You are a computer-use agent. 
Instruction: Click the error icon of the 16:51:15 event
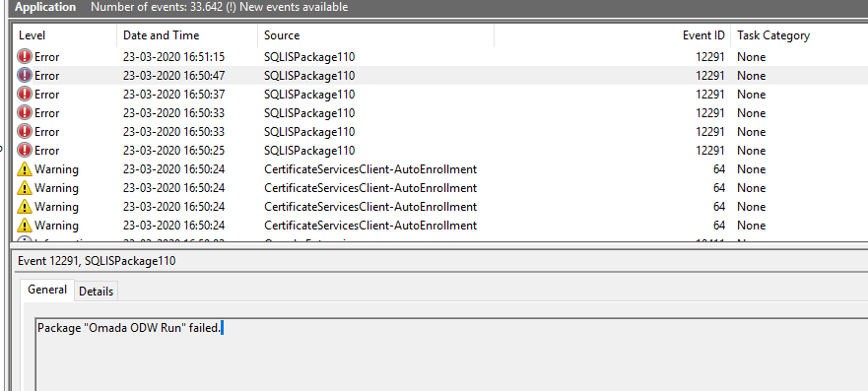pos(25,57)
